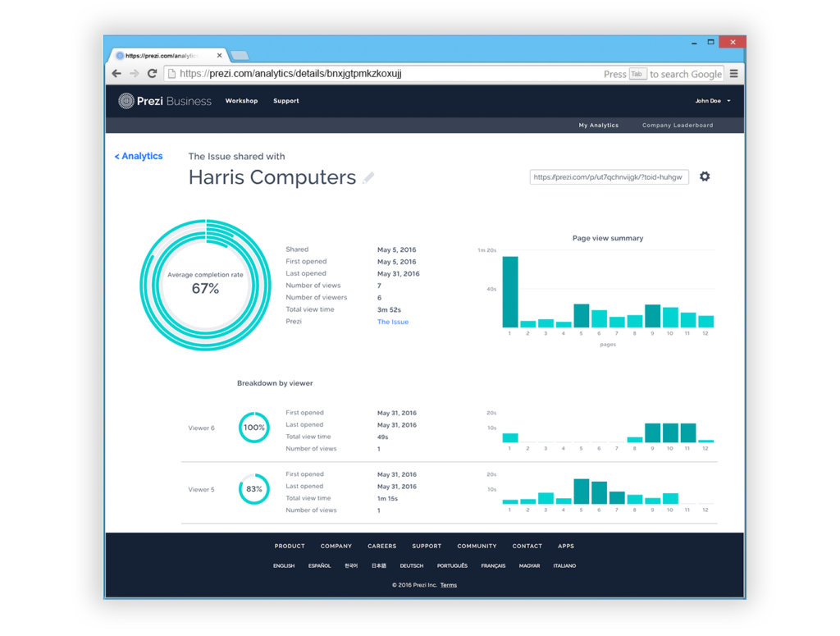The image size is (840, 636).
Task: Open PRODUCT footer link
Action: coord(290,546)
